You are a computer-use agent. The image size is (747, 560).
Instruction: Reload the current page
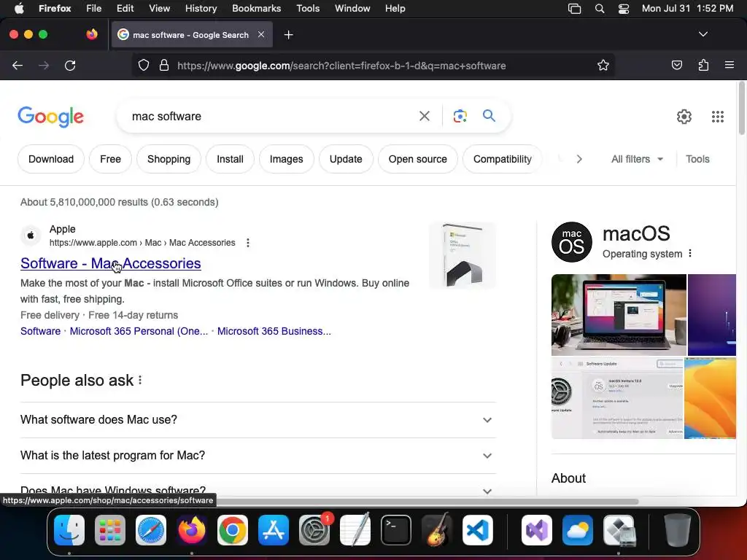(70, 66)
